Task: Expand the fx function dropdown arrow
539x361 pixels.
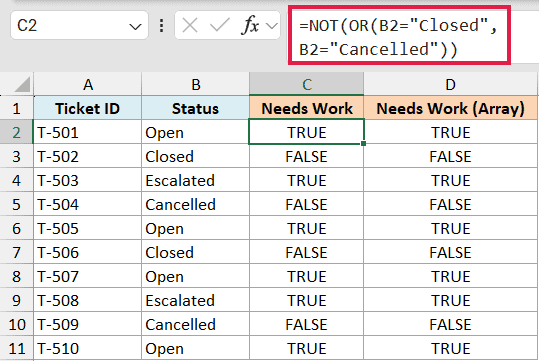Action: pyautogui.click(x=272, y=26)
